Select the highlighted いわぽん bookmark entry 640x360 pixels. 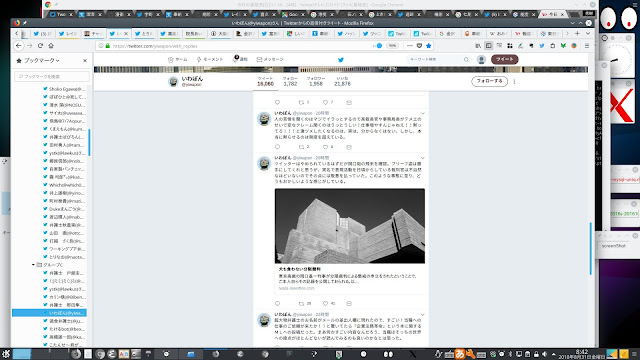pos(49,313)
